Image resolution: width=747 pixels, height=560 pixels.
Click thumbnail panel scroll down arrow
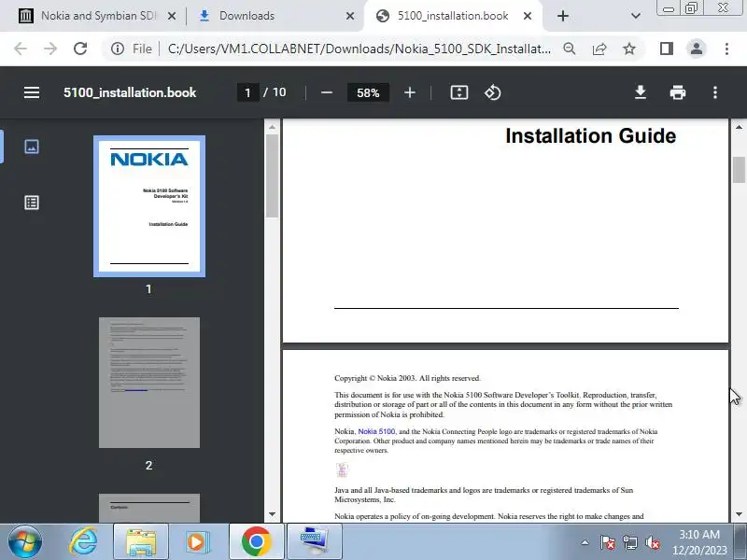pos(272,514)
